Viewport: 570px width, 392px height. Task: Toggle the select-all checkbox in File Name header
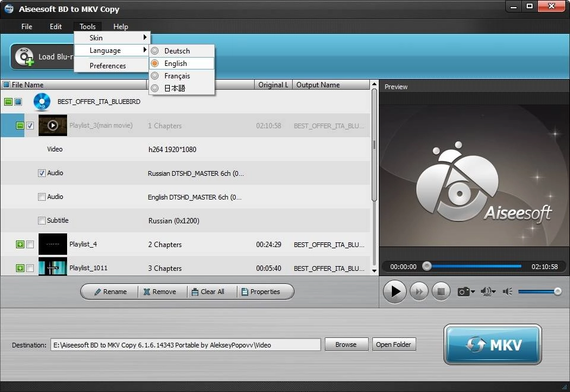coord(6,85)
